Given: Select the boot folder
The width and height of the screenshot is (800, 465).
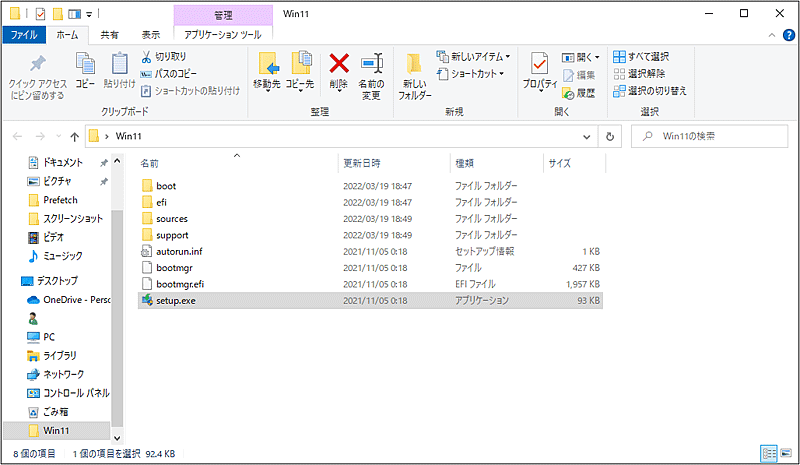Looking at the screenshot, I should (x=370, y=186).
